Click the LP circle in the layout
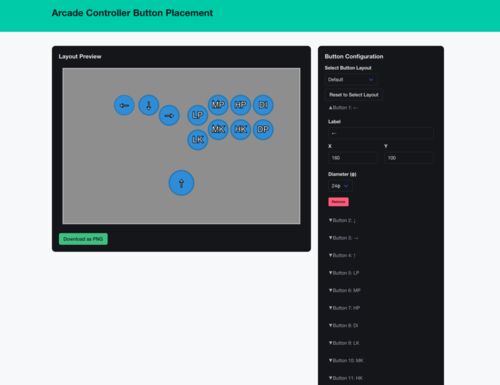 coord(198,115)
